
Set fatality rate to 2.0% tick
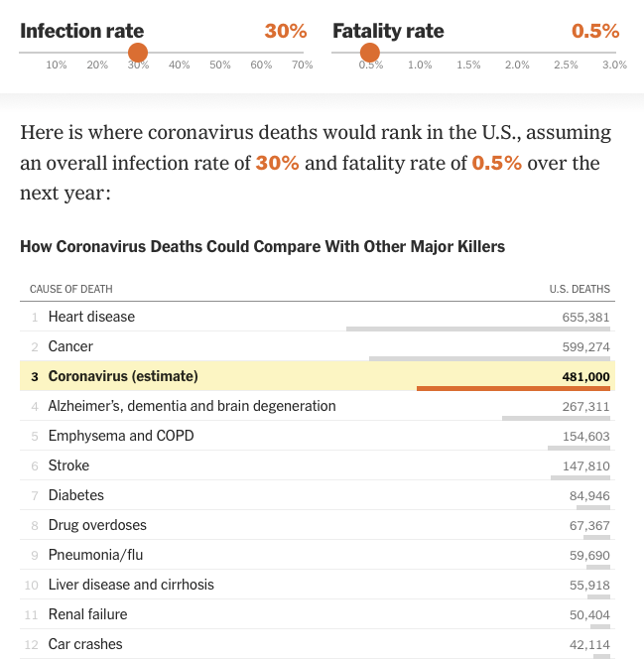pos(517,53)
